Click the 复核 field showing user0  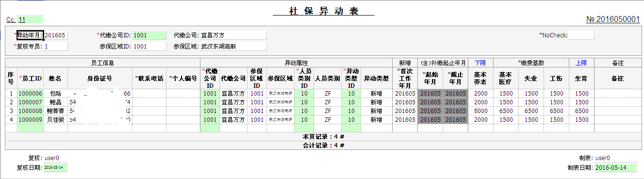(56, 158)
